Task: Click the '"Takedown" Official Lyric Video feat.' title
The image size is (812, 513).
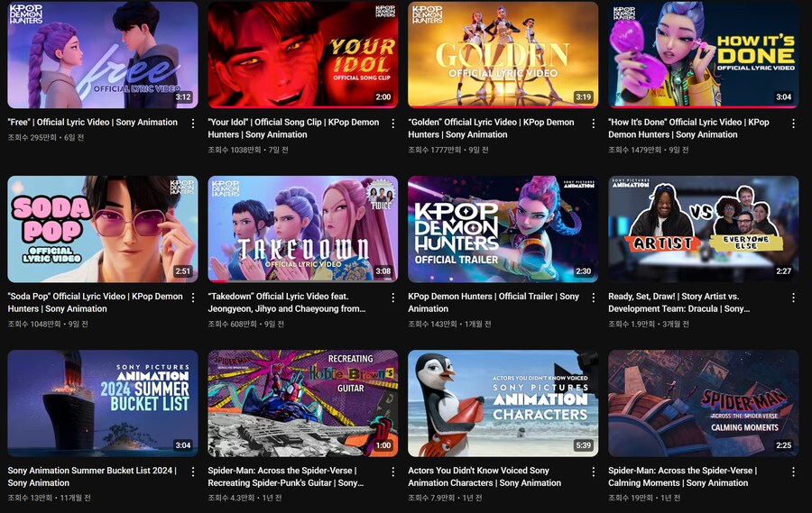Action: click(287, 302)
